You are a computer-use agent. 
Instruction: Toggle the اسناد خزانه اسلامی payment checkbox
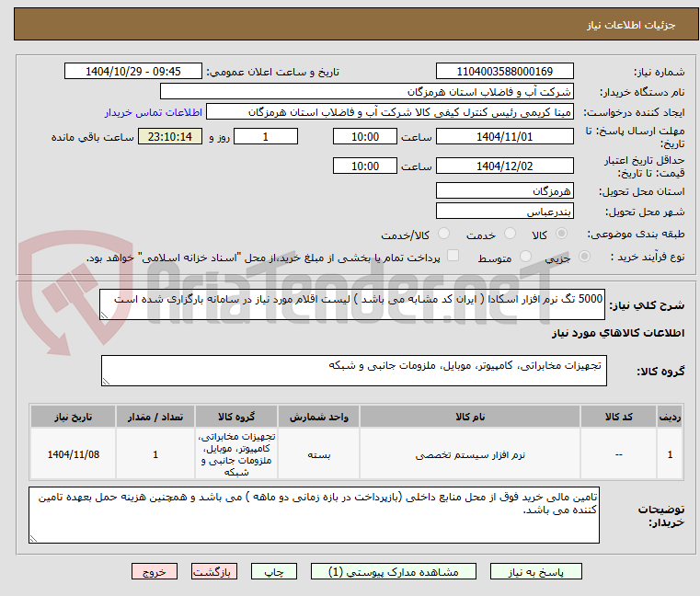click(453, 256)
